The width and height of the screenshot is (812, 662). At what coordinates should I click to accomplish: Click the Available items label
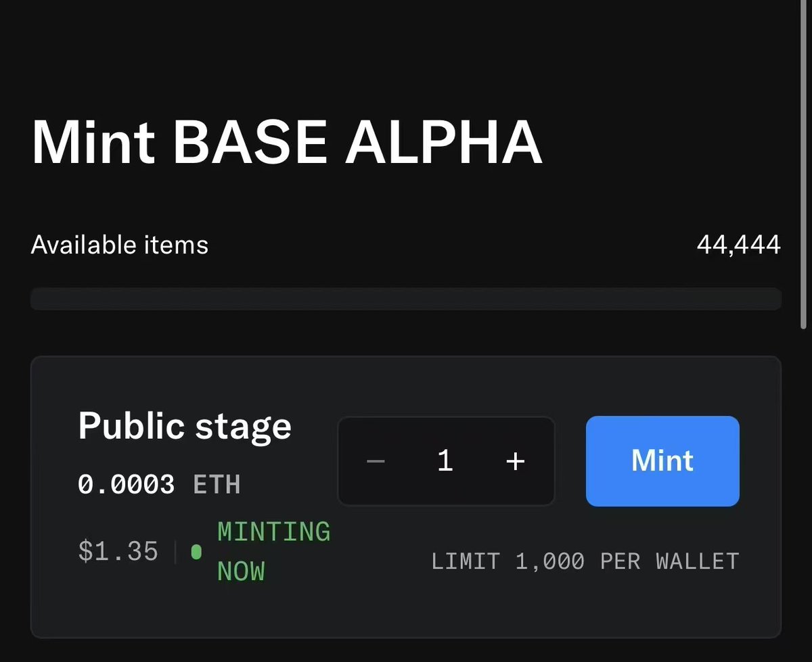click(120, 245)
